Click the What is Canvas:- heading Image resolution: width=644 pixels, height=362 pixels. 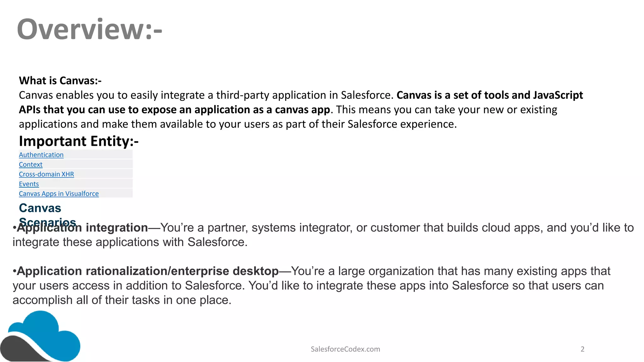point(60,81)
